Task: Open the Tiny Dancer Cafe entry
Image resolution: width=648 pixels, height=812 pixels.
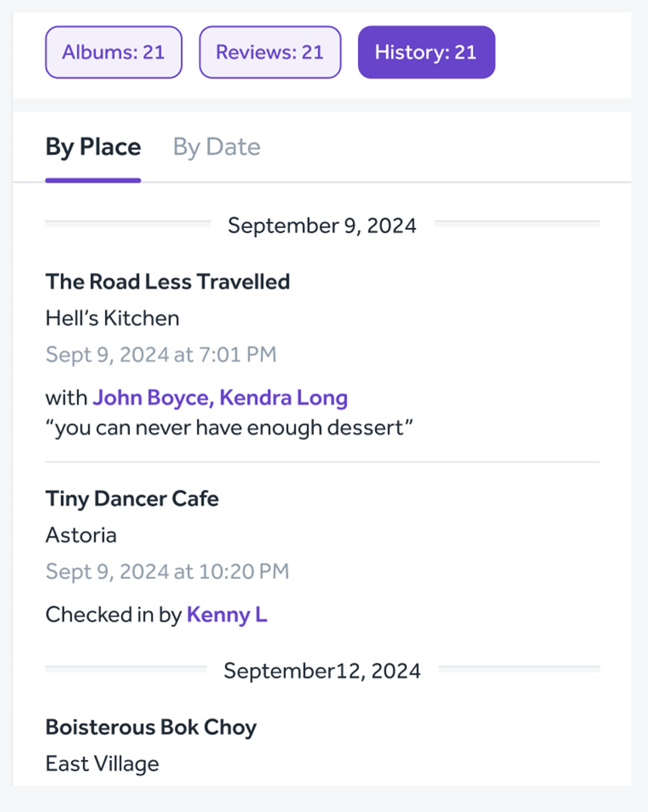Action: (132, 499)
